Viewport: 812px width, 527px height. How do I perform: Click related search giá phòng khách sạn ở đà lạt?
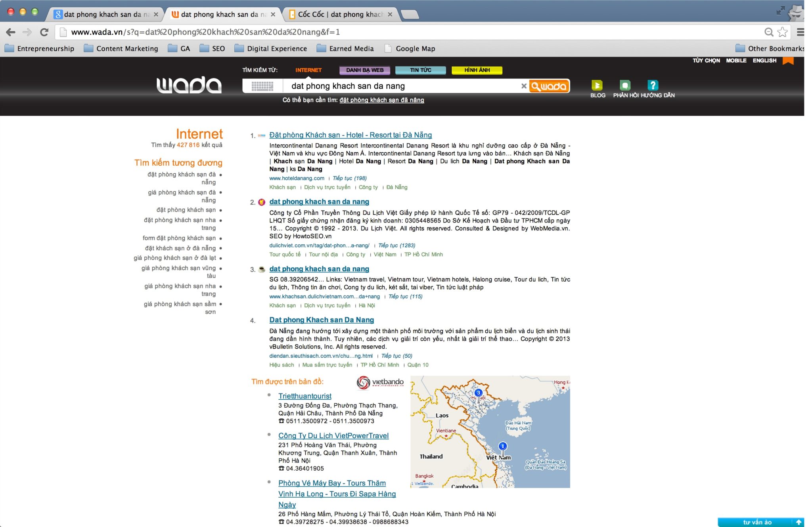click(175, 258)
